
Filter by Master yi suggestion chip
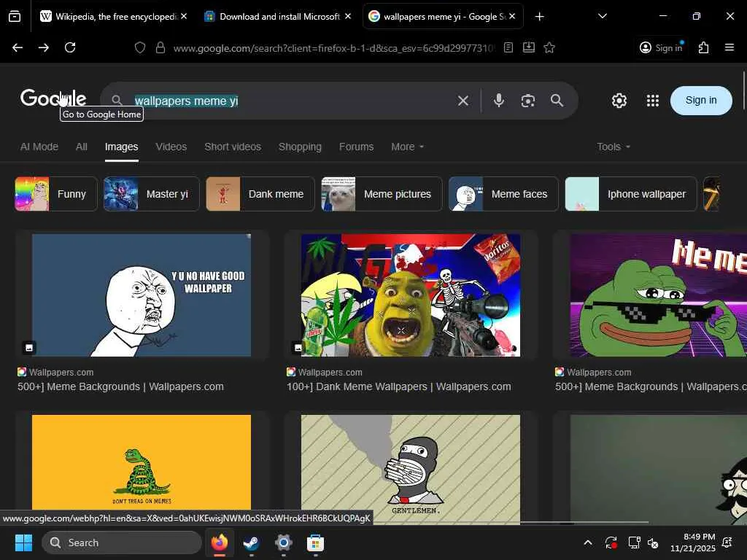pyautogui.click(x=152, y=194)
